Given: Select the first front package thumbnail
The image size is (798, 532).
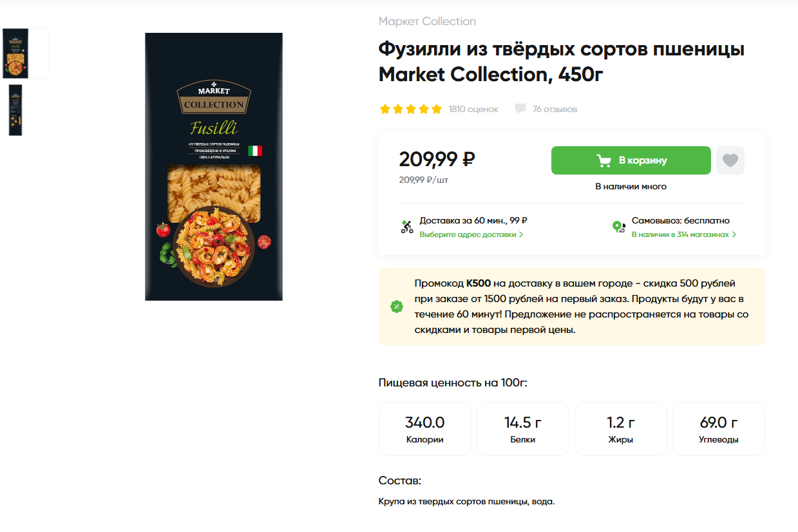Looking at the screenshot, I should click(16, 53).
